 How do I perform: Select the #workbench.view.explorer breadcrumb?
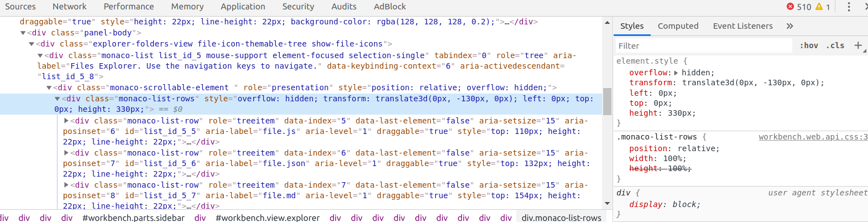tap(268, 218)
